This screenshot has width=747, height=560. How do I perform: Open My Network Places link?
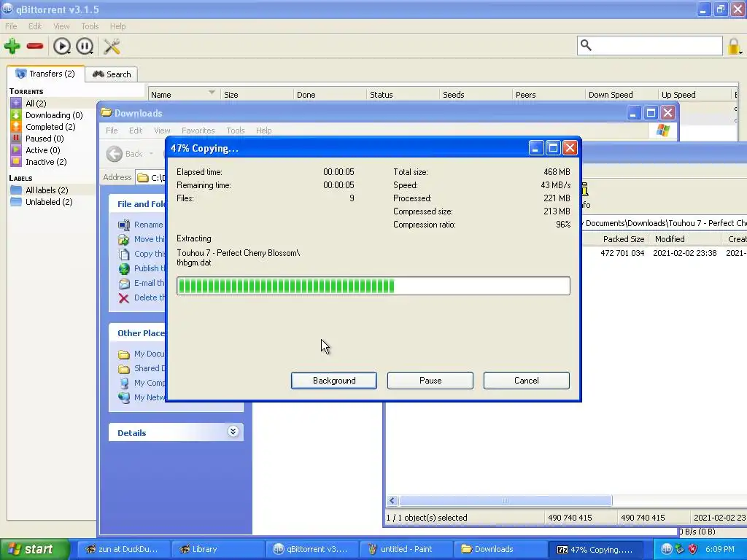142,397
